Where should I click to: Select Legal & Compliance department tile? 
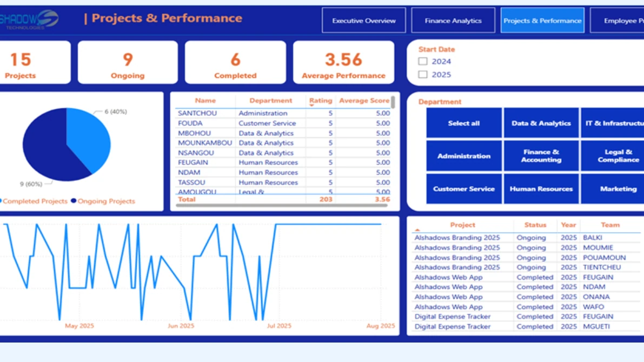(x=613, y=156)
